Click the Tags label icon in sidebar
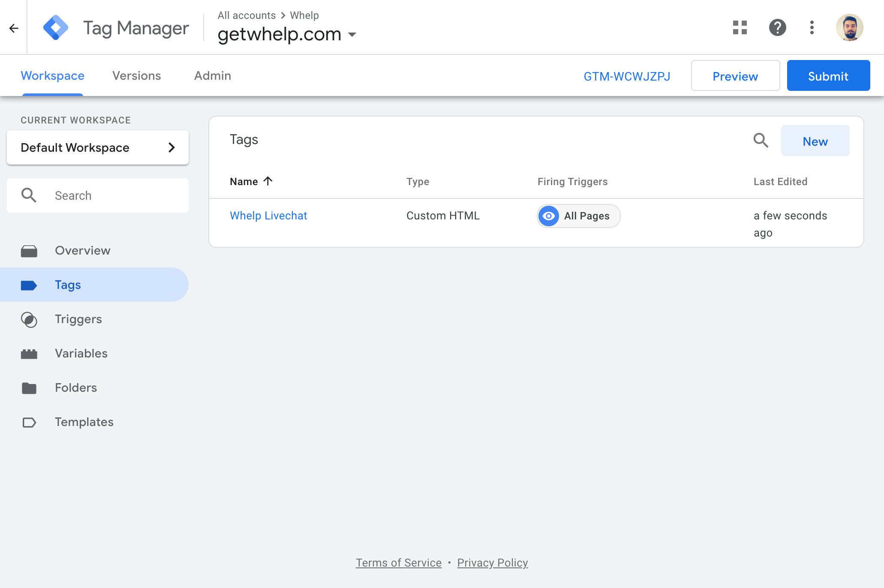 [29, 285]
